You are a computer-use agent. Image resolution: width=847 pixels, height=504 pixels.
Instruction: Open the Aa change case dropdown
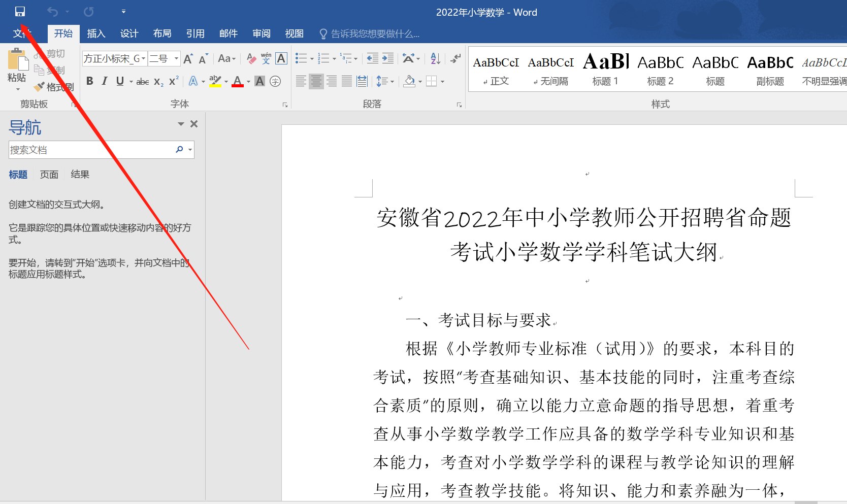click(226, 59)
